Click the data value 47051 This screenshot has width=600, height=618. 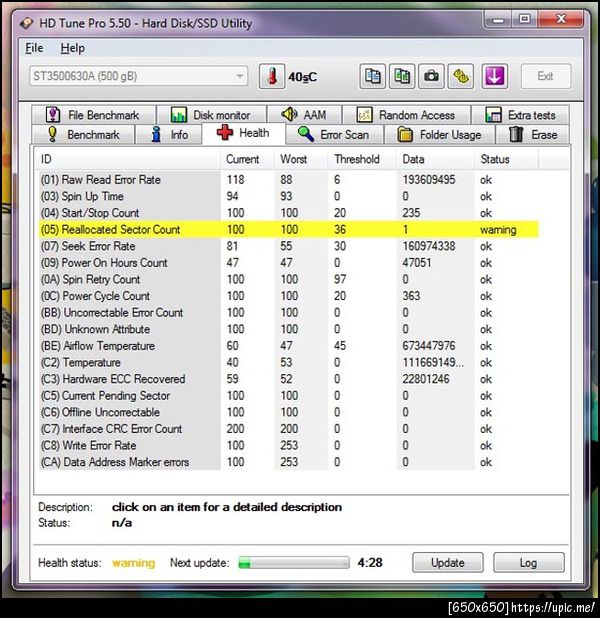coord(417,263)
